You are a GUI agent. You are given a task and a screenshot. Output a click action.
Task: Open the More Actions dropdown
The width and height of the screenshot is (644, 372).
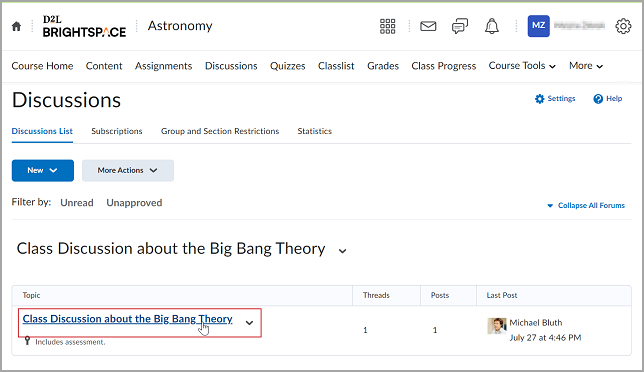click(x=128, y=170)
